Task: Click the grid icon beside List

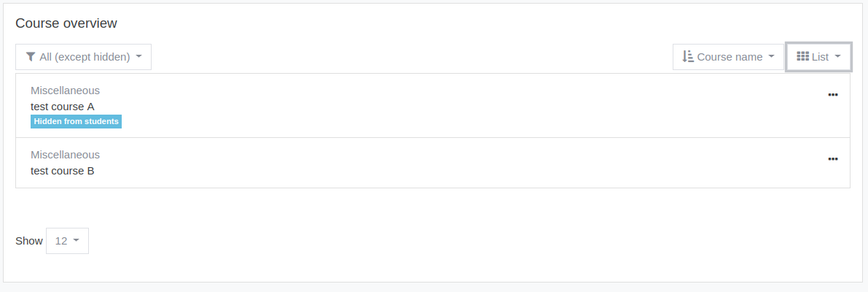Action: [802, 56]
